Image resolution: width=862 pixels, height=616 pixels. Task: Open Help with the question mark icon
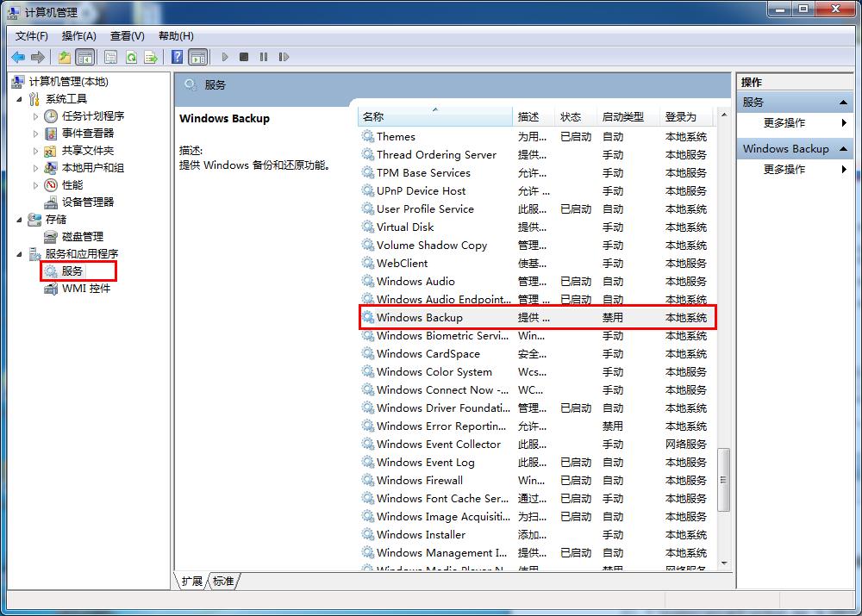pyautogui.click(x=177, y=57)
